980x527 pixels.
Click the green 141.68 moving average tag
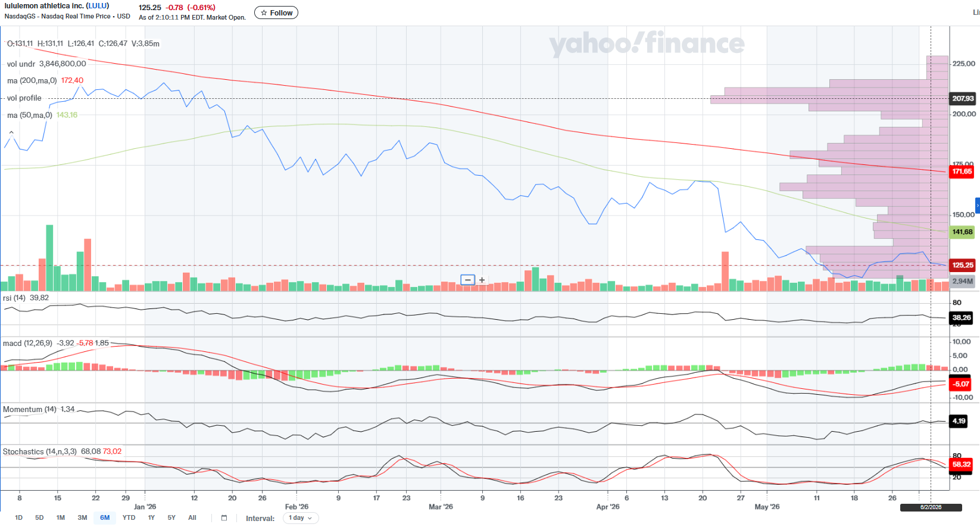[962, 232]
